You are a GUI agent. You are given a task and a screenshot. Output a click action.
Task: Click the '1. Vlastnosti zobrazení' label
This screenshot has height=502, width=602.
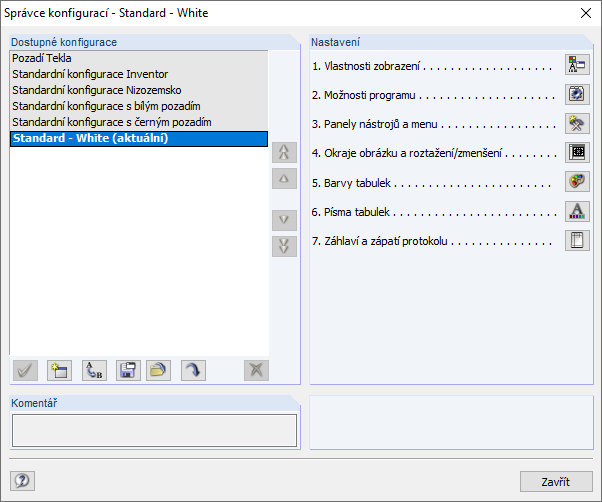tap(366, 66)
